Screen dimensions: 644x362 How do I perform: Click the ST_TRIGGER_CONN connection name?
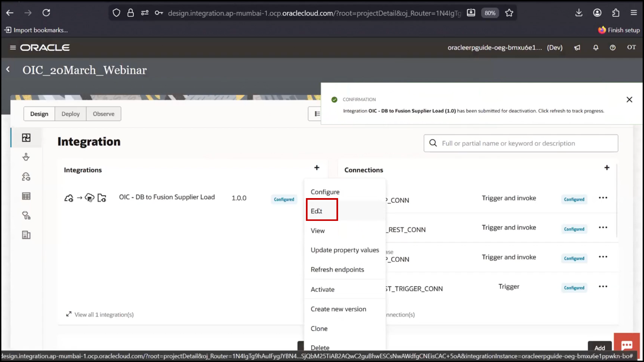click(414, 289)
